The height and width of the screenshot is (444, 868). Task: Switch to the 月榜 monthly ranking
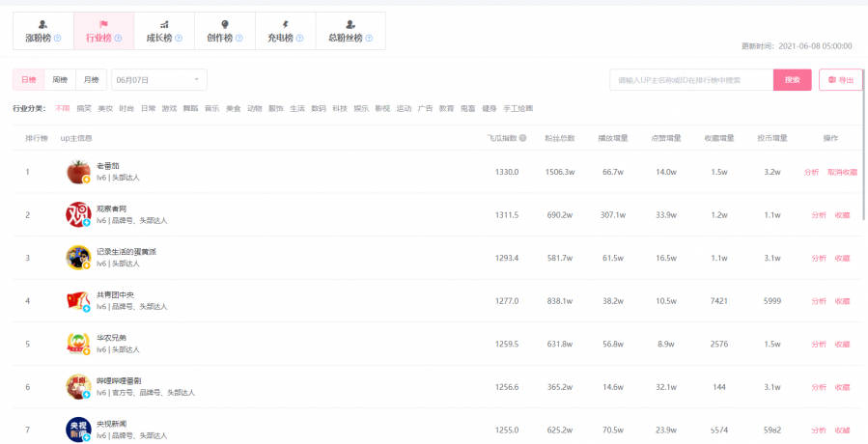(x=91, y=79)
